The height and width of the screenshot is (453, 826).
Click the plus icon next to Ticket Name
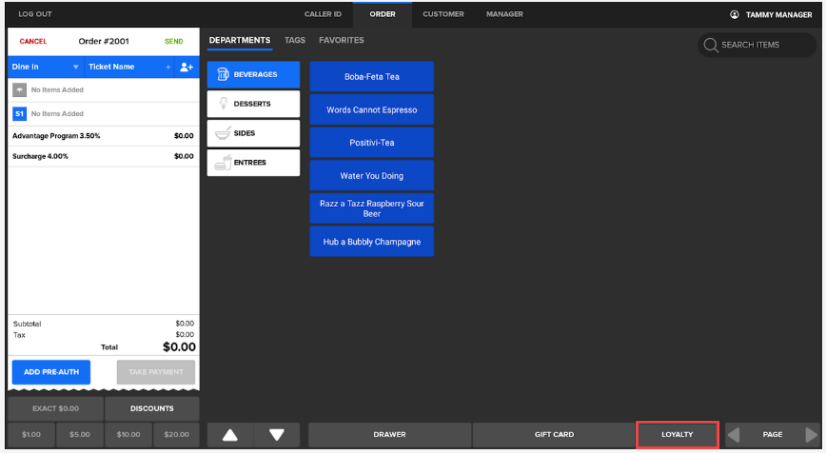click(x=169, y=67)
